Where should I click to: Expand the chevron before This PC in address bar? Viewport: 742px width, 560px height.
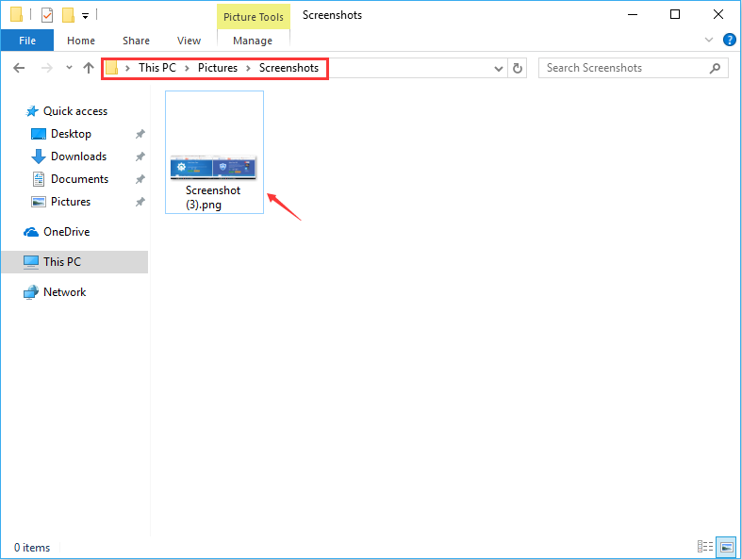(x=127, y=69)
